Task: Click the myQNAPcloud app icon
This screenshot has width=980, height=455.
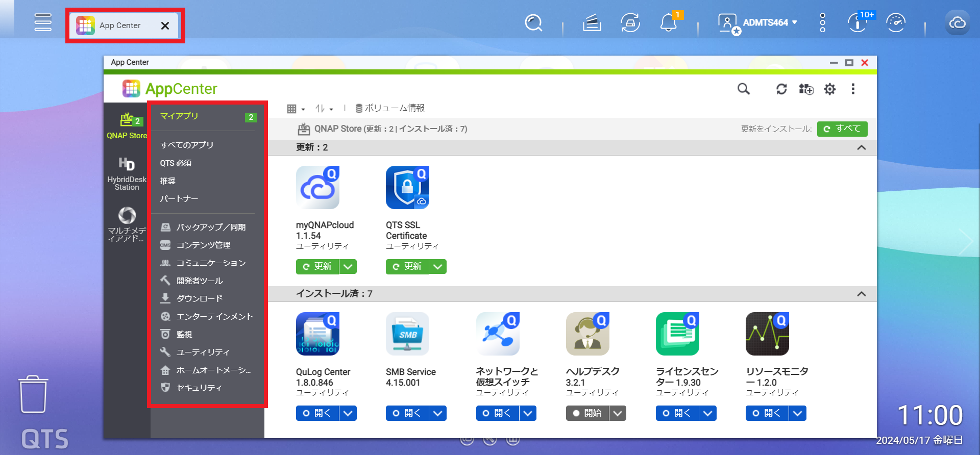Action: pyautogui.click(x=317, y=187)
